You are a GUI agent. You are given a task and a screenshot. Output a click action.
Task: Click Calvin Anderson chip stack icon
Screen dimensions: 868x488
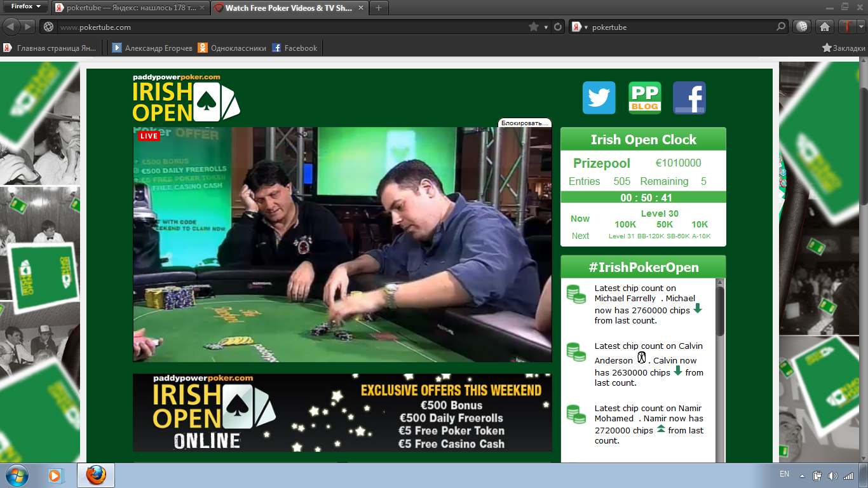pos(576,352)
